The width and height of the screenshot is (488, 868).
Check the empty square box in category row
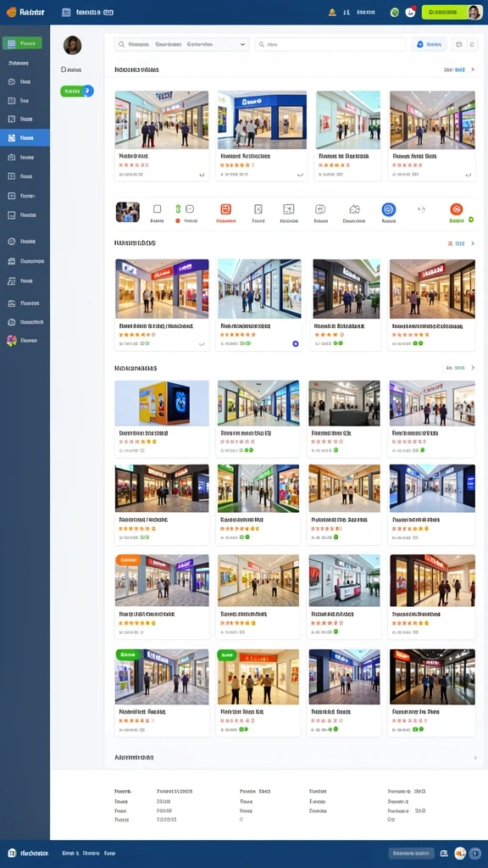pos(157,209)
